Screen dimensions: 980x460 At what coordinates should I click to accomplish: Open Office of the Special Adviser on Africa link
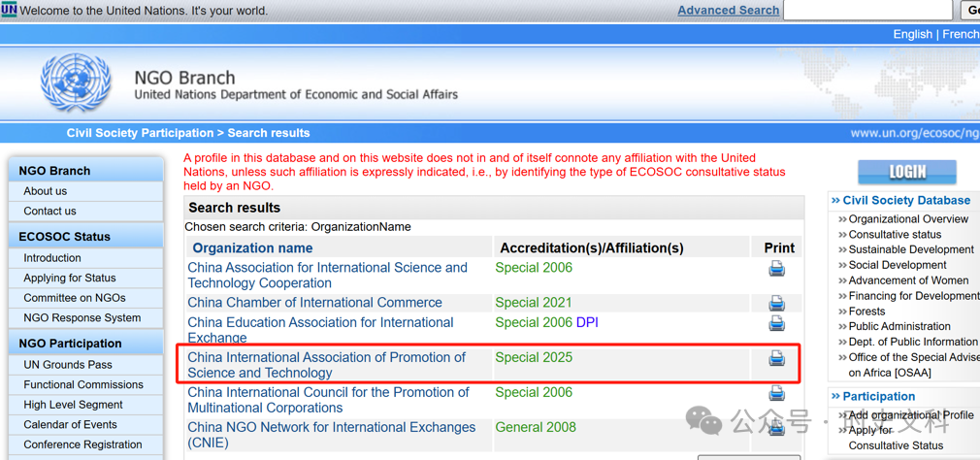[x=914, y=365]
